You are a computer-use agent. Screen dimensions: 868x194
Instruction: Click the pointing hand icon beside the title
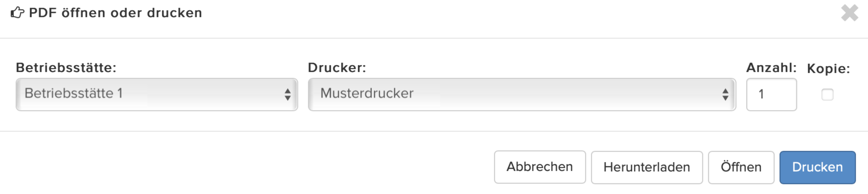click(18, 13)
